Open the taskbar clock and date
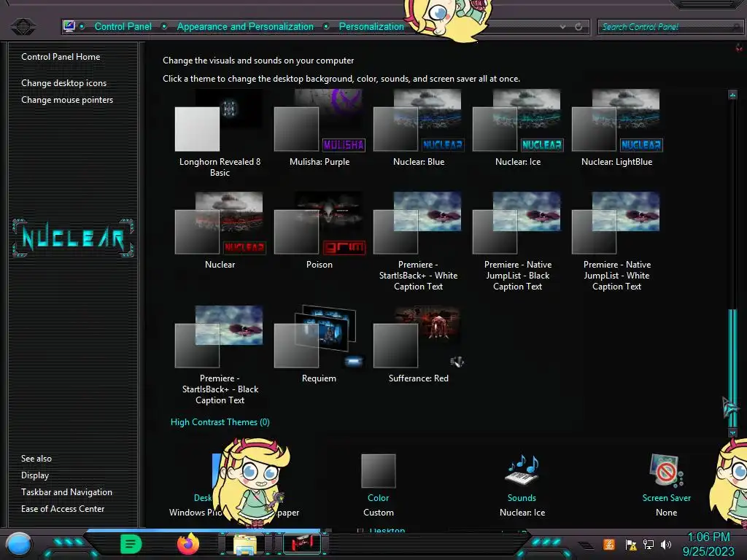Image resolution: width=747 pixels, height=560 pixels. (x=709, y=544)
